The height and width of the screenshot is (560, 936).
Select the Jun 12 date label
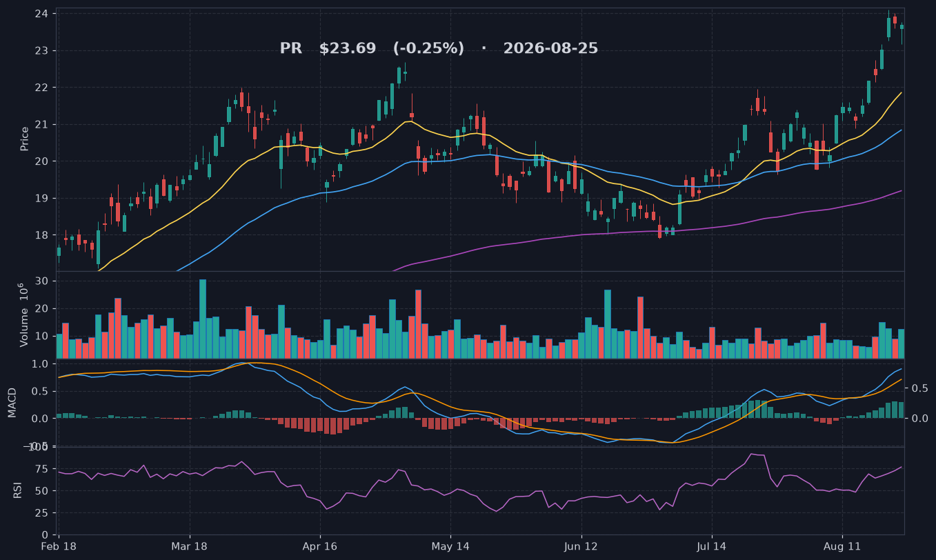[x=581, y=546]
